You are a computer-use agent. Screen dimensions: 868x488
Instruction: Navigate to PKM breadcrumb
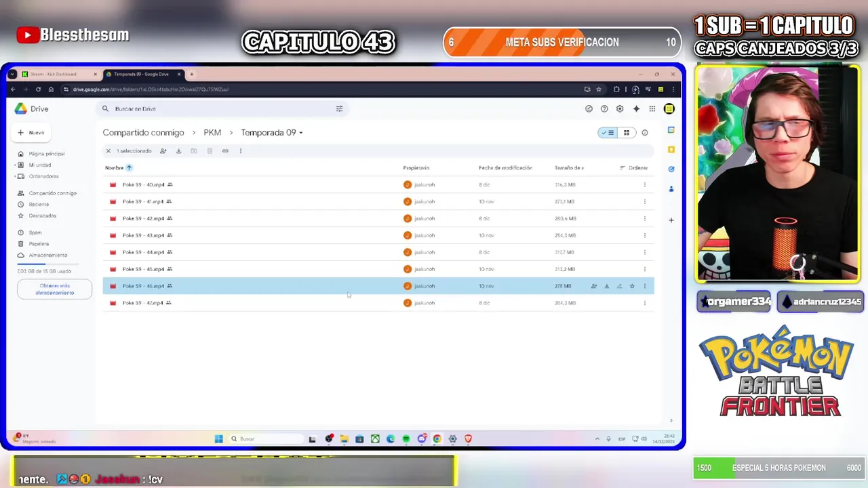click(x=212, y=133)
